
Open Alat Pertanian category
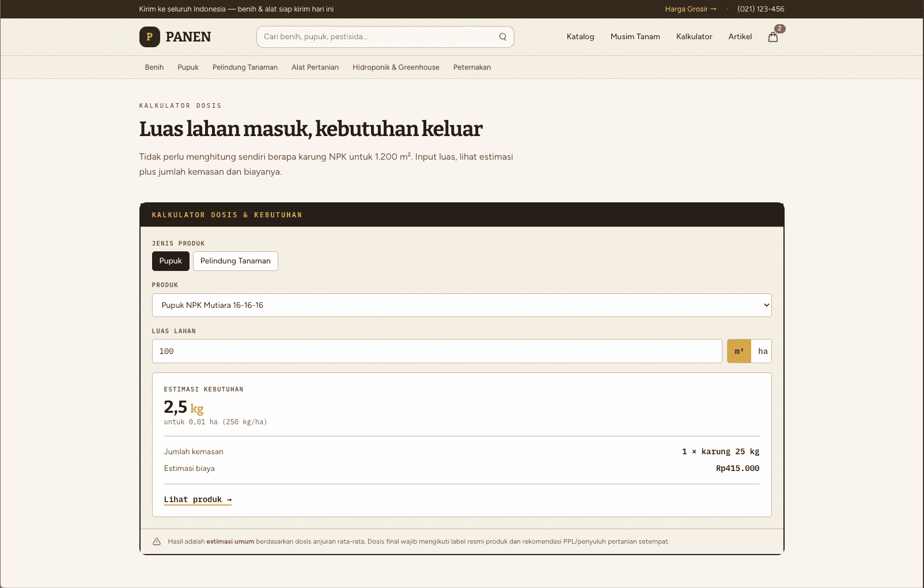pyautogui.click(x=315, y=67)
